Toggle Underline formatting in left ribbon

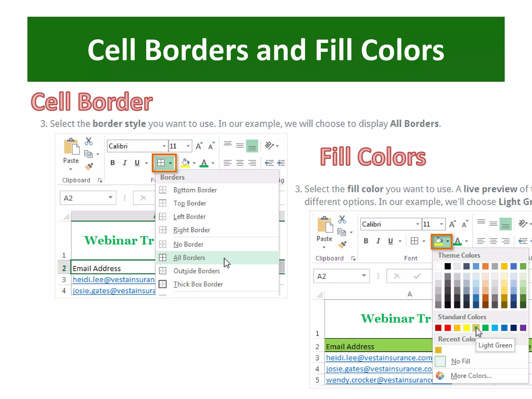tap(137, 163)
